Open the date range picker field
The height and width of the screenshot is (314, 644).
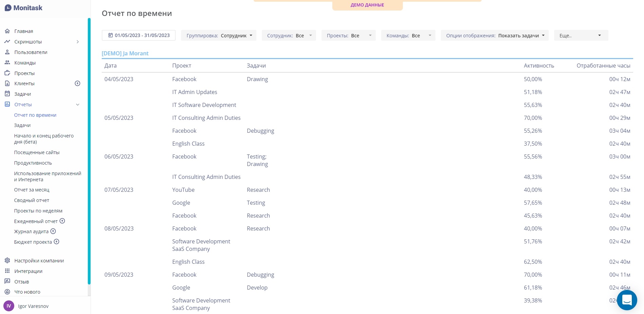(x=139, y=36)
